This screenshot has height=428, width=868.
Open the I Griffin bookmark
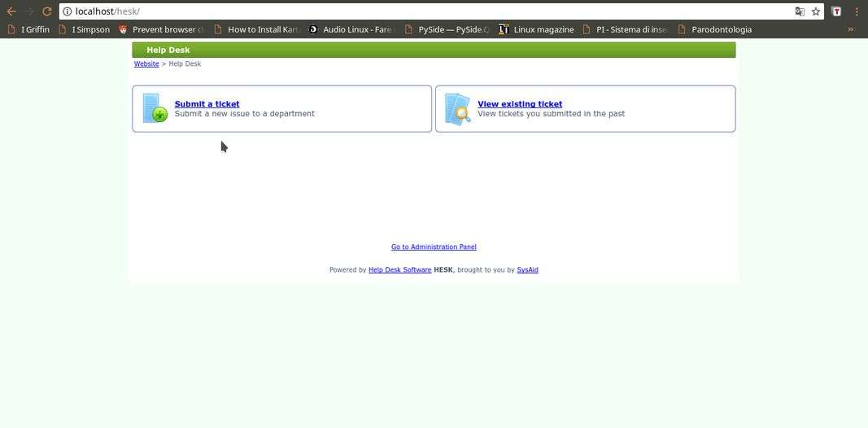click(x=28, y=29)
